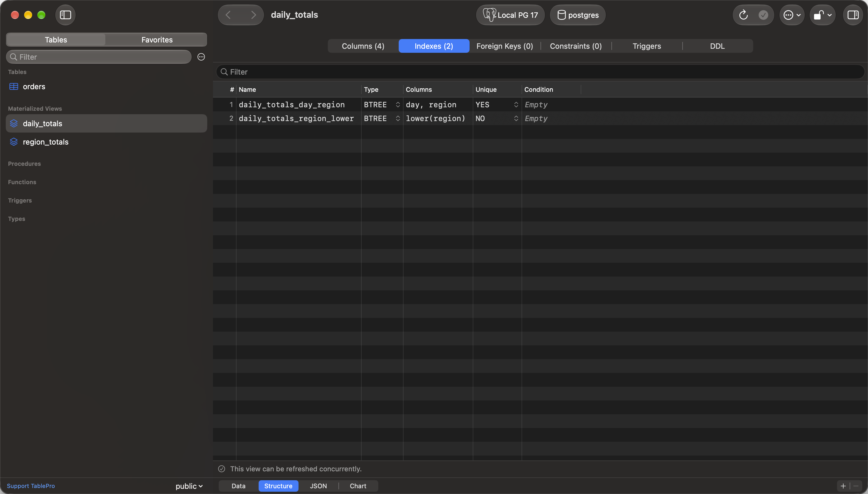Image resolution: width=868 pixels, height=494 pixels.
Task: Click the checkmark commit icon
Action: [x=763, y=15]
